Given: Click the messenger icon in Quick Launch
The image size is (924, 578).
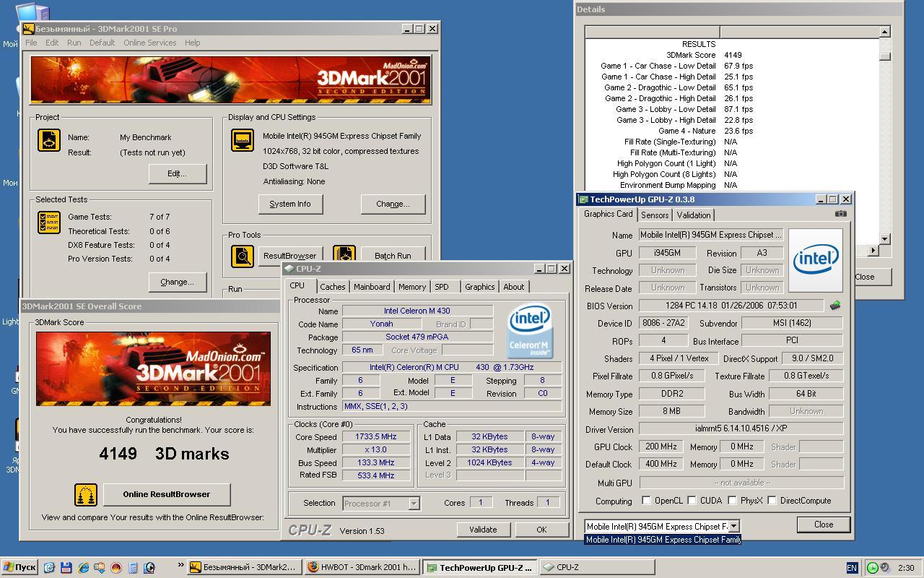Looking at the screenshot, I should point(99,567).
